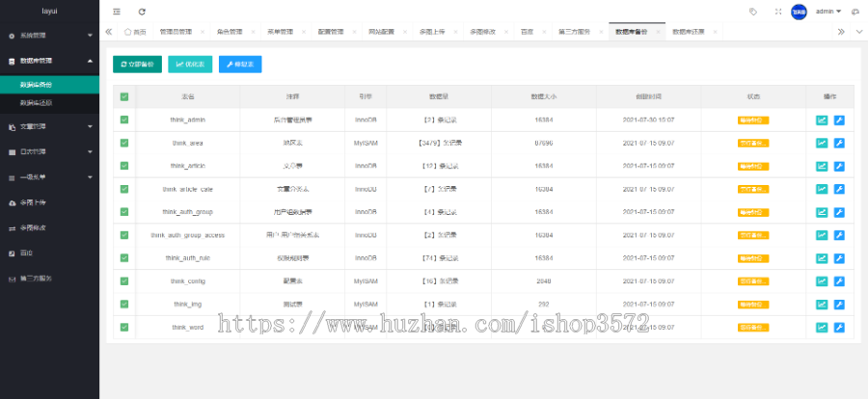Uncheck the think_admin row checkbox
Viewport: 868px width, 399px height.
(124, 120)
